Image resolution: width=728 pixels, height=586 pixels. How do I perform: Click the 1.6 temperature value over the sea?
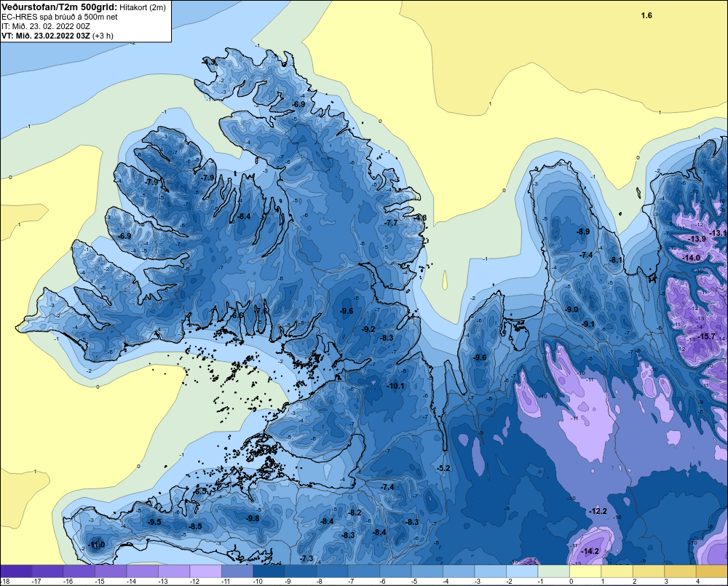point(646,15)
